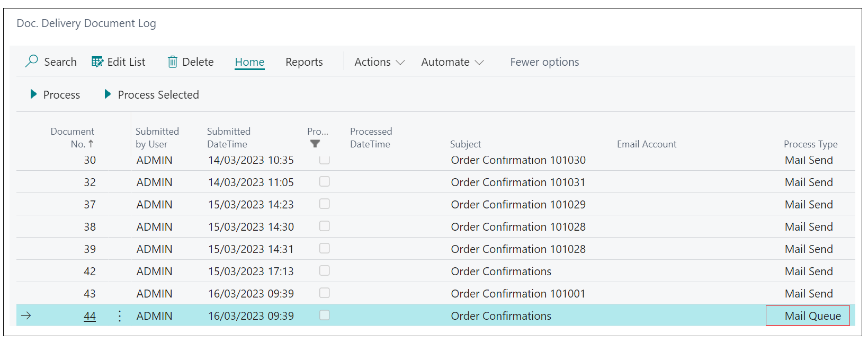Click the Delete label text
868x341 pixels.
[x=198, y=62]
